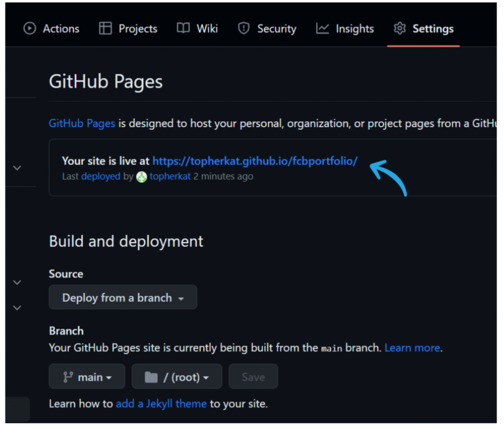Switch to the Wiki tab
The width and height of the screenshot is (504, 429).
(x=197, y=29)
